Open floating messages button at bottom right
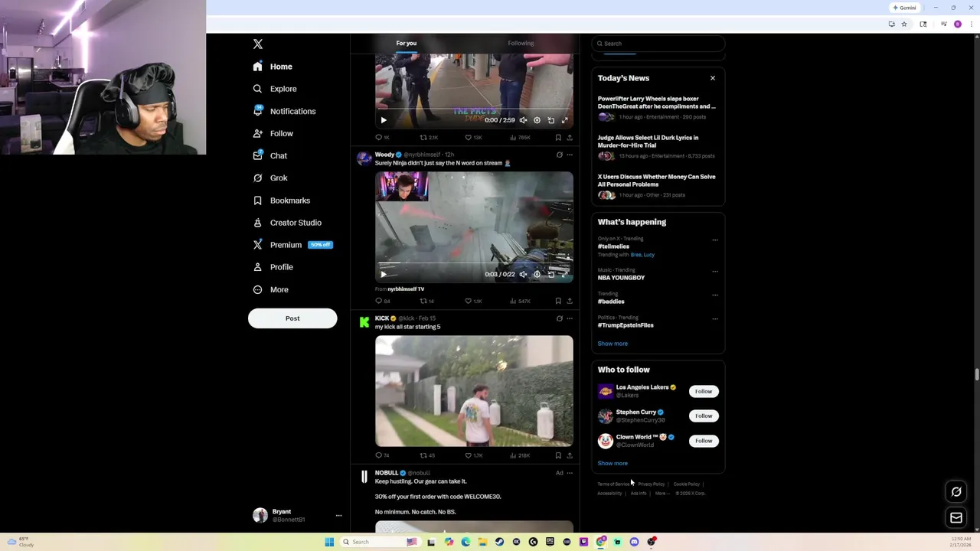The height and width of the screenshot is (551, 980). [x=956, y=518]
